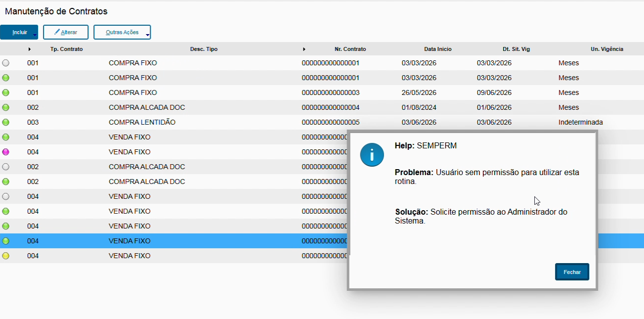Click VENDA FIXO in the magenta status row
Image resolution: width=644 pixels, height=319 pixels.
coord(129,152)
